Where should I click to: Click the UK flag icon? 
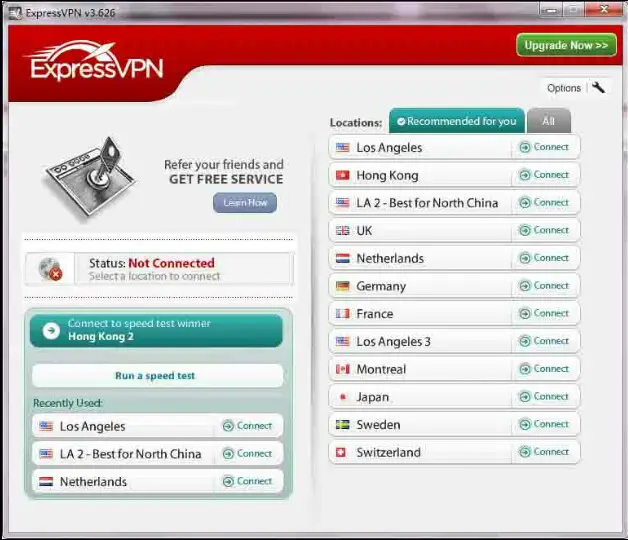click(x=342, y=231)
